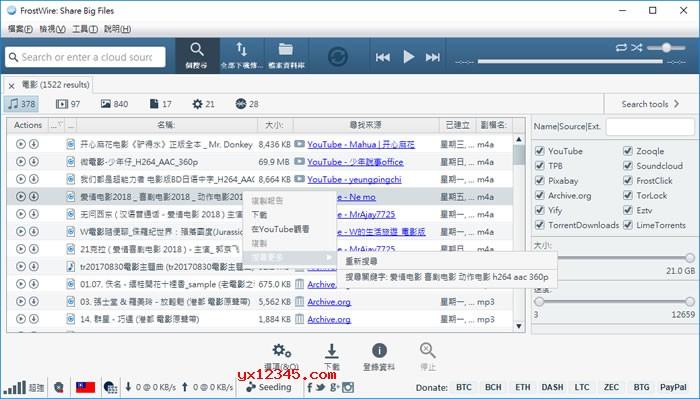Adjust the player volume slider
This screenshot has height=399, width=700.
[666, 48]
